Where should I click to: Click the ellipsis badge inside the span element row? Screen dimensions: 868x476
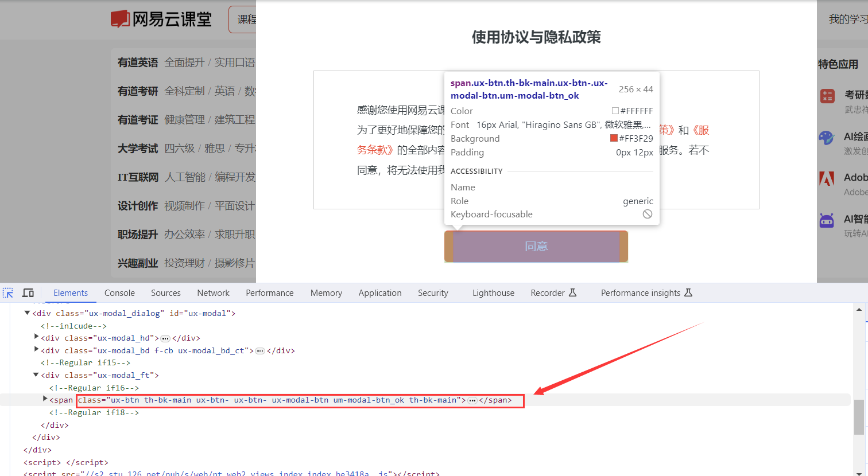pos(472,400)
